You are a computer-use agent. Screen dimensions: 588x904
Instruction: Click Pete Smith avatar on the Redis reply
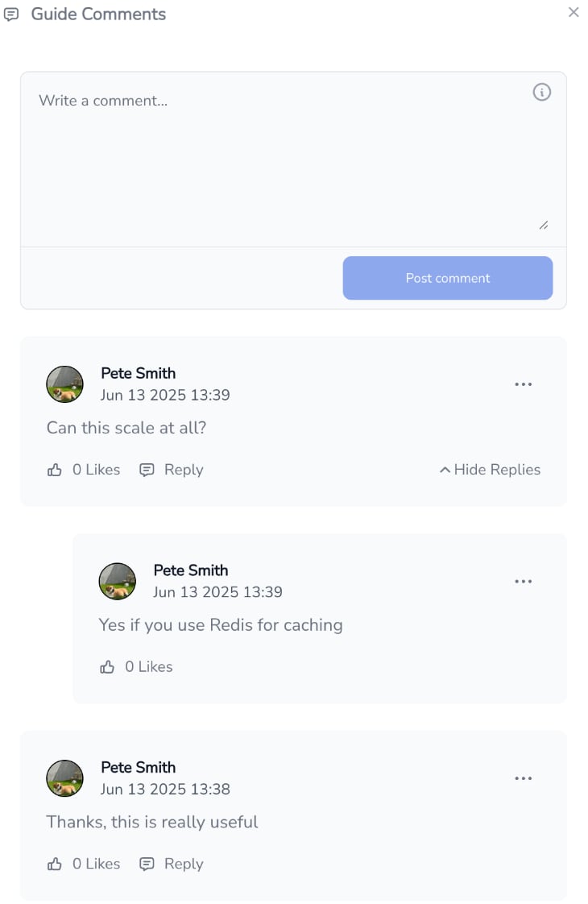pyautogui.click(x=117, y=582)
